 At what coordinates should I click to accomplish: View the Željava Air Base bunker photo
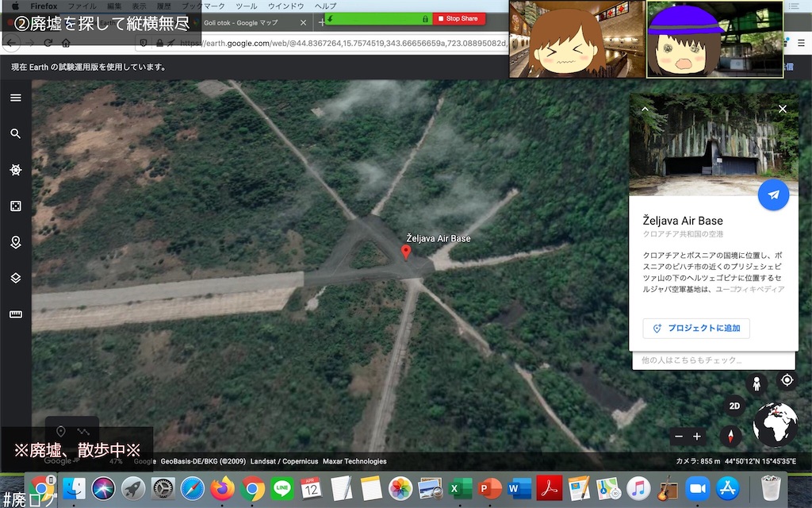click(713, 144)
